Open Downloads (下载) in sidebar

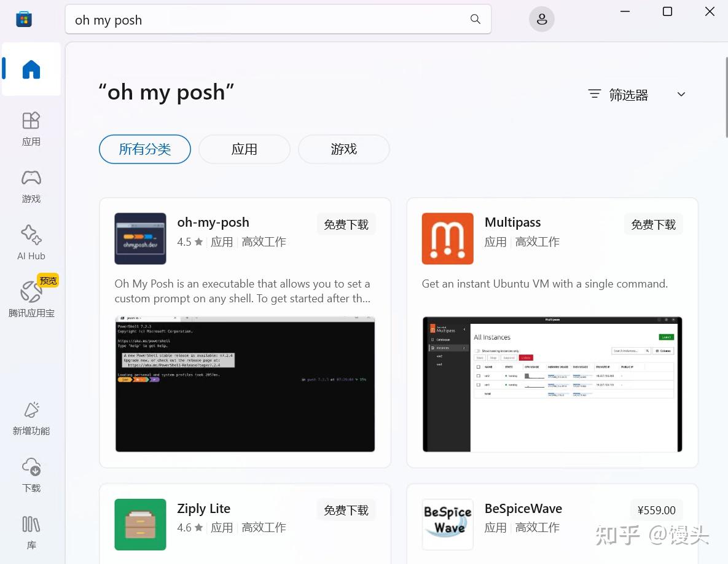pos(31,475)
